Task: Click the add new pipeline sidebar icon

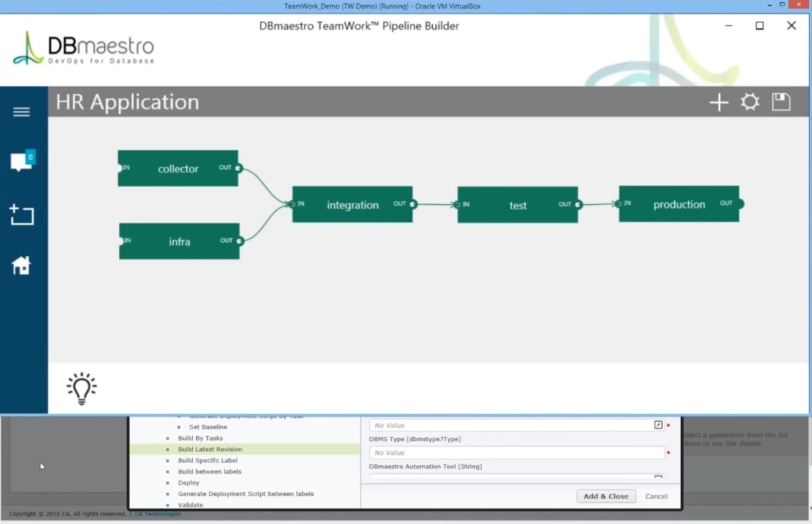Action: point(22,215)
